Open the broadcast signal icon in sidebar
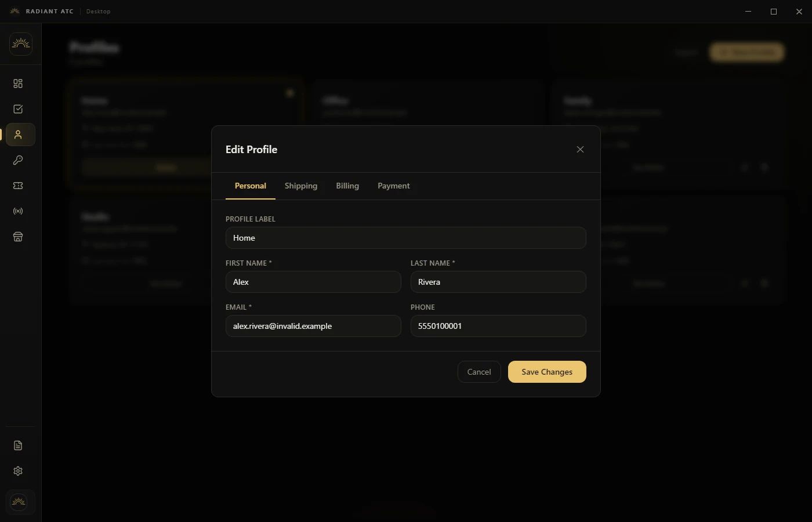The image size is (812, 522). [18, 211]
